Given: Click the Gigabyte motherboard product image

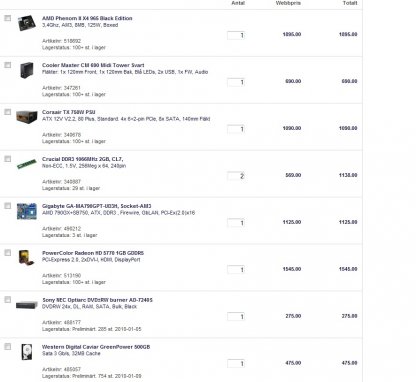Looking at the screenshot, I should (27, 211).
